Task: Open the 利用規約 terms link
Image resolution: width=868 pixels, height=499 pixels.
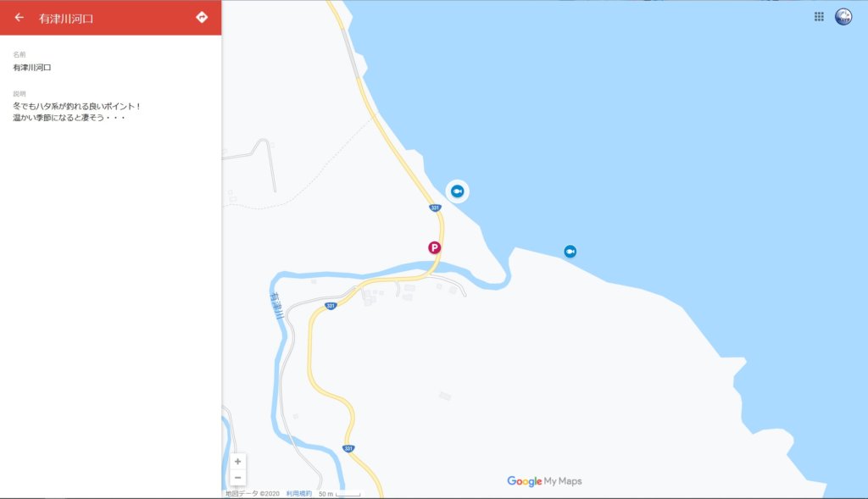Action: click(299, 493)
